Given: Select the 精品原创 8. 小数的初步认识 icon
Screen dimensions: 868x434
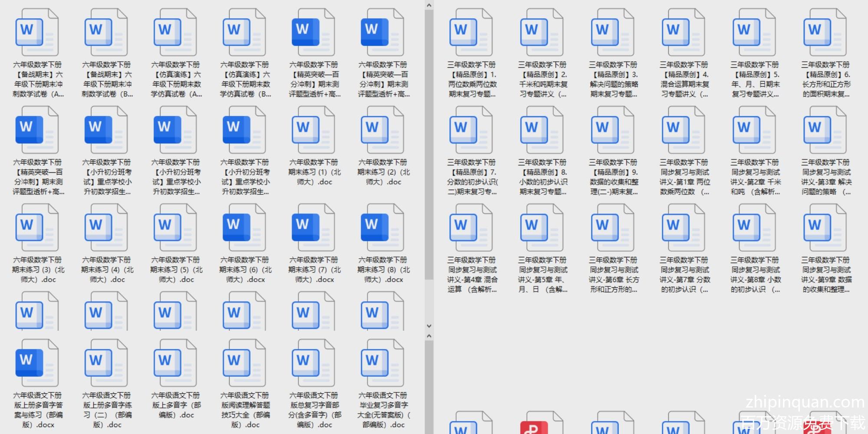Looking at the screenshot, I should [x=542, y=131].
